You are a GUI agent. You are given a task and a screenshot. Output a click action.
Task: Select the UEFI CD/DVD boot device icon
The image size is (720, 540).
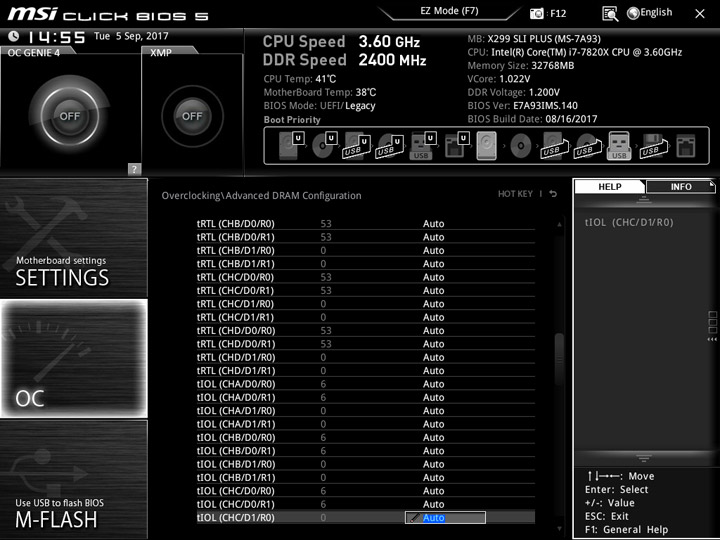tap(324, 146)
